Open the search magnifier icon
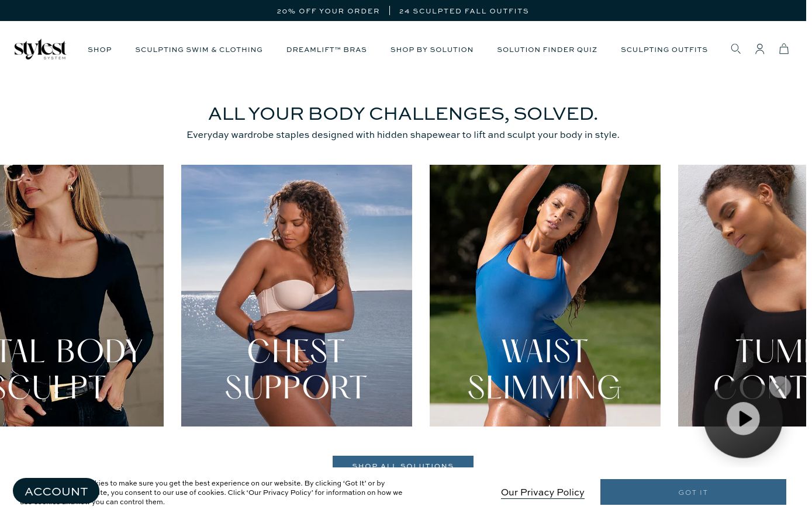 (735, 49)
